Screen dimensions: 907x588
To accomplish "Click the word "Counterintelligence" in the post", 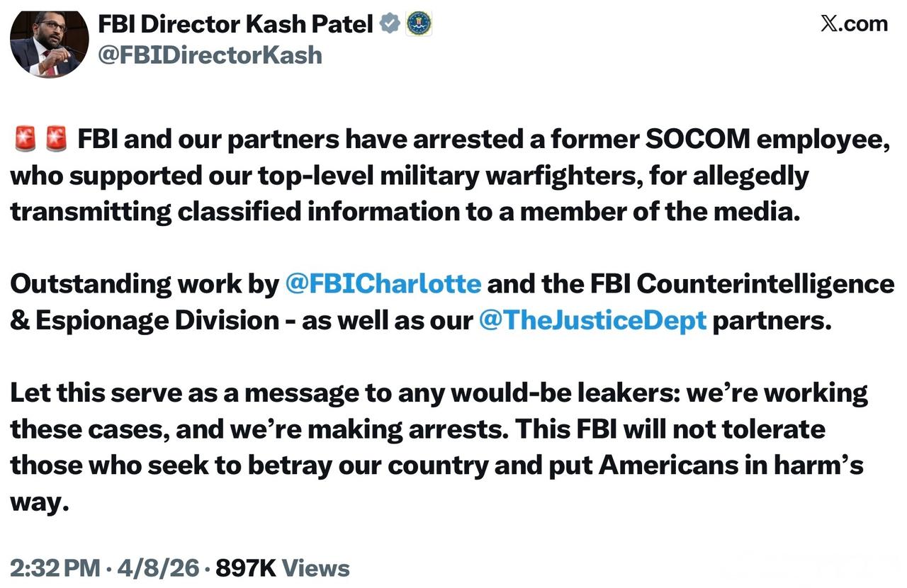I will 765,284.
